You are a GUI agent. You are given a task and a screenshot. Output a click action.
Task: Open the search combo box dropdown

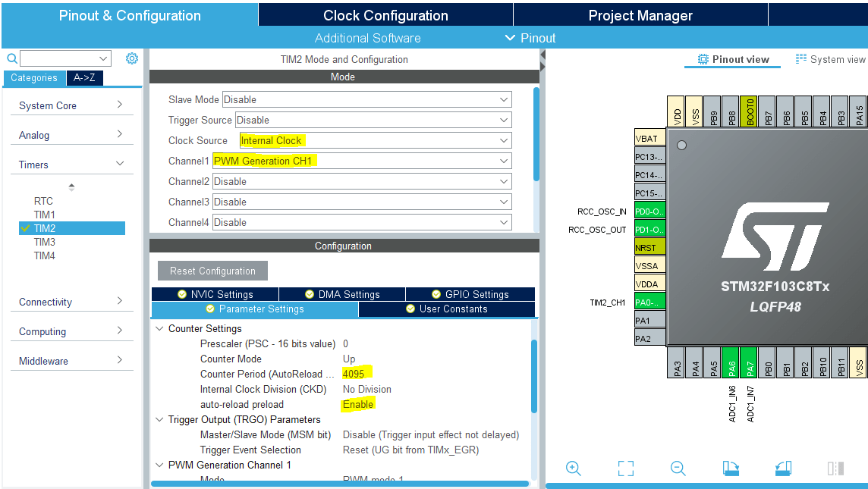[x=103, y=58]
